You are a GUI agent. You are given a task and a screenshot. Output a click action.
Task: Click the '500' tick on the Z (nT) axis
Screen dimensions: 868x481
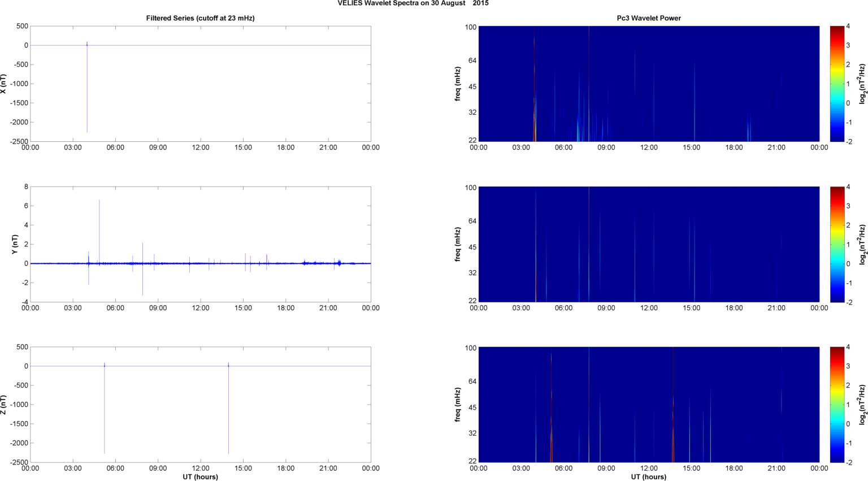point(23,347)
